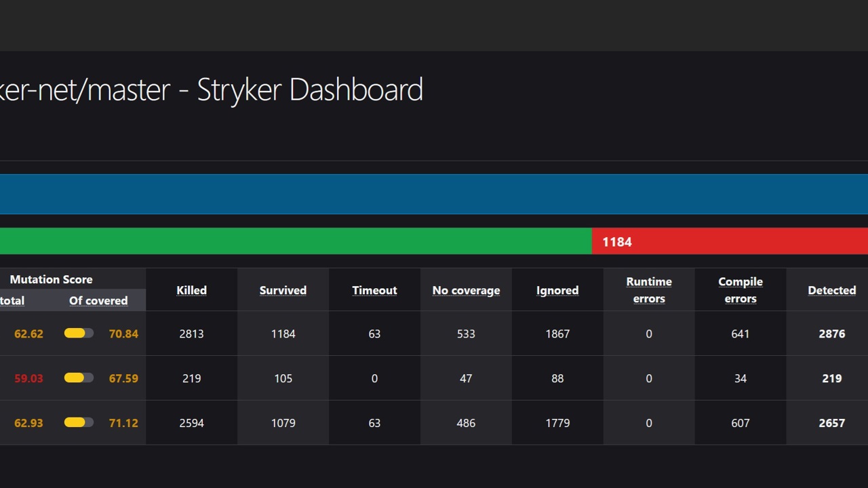Select the 71.12 covered score value
This screenshot has height=488, width=868.
[123, 423]
